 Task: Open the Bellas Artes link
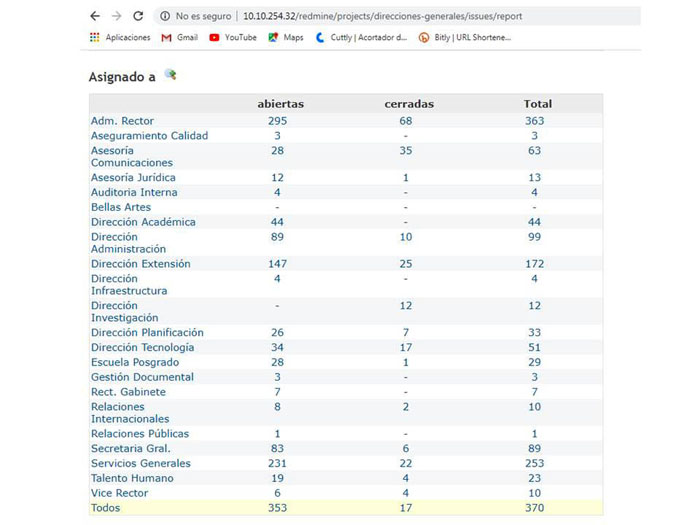pyautogui.click(x=121, y=207)
